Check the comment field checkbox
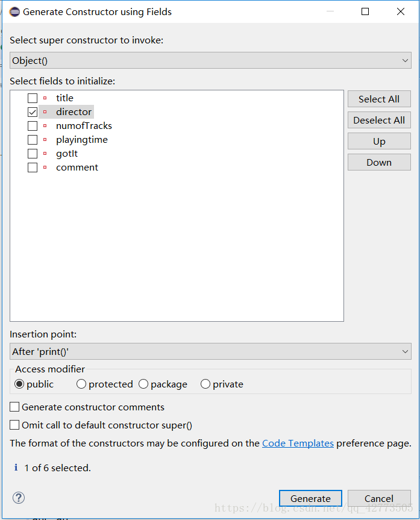Screen dimensions: 420x520 tap(33, 168)
